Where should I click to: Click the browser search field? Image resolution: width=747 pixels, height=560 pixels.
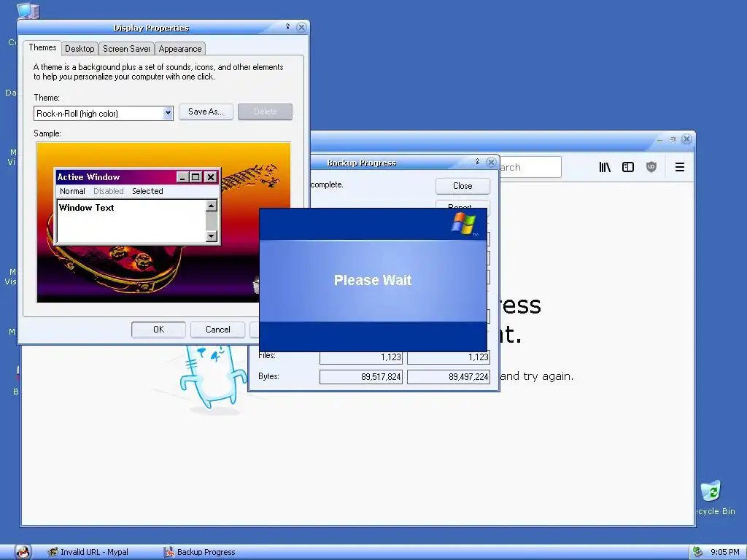[530, 167]
